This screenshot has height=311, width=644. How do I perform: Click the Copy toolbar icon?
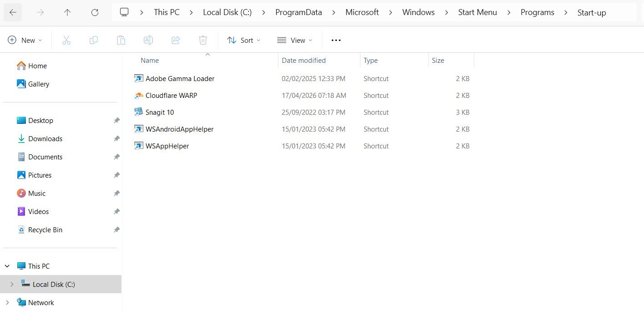click(x=94, y=40)
